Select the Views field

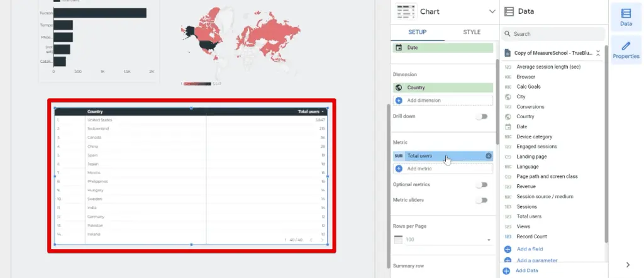(x=523, y=226)
